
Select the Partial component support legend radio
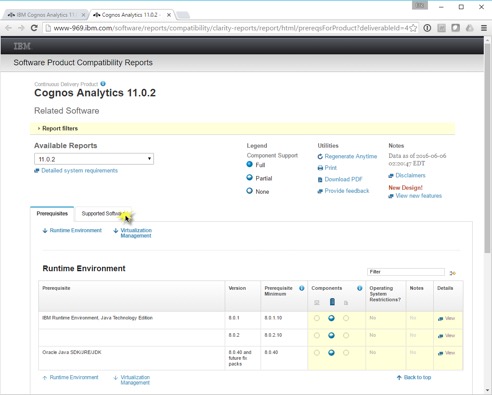coord(249,178)
